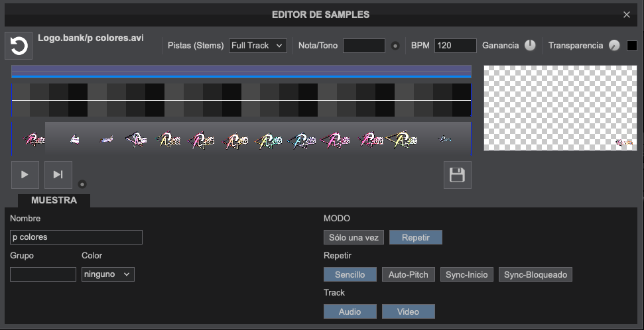The image size is (644, 330).
Task: Set mode to Sólo una vez
Action: 354,237
